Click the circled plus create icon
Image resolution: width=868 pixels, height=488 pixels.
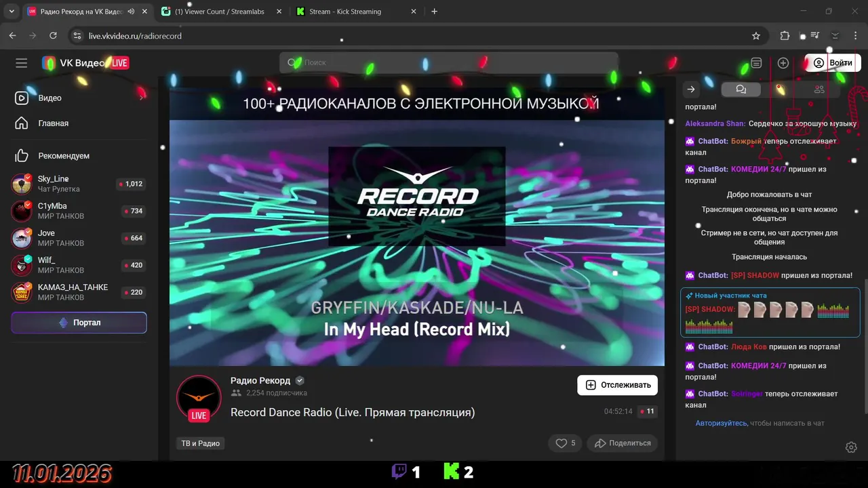tap(783, 63)
